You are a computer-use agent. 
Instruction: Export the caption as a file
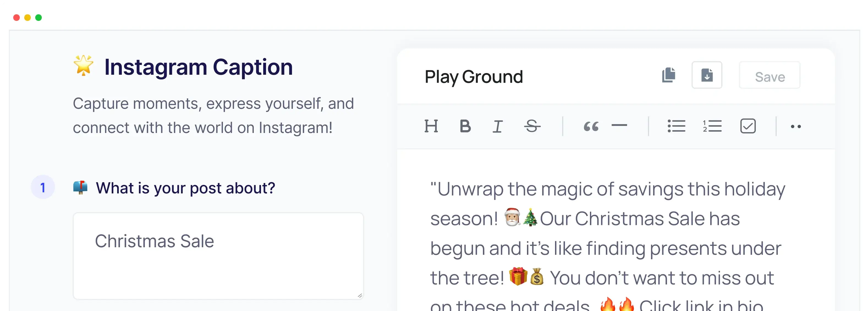tap(707, 75)
